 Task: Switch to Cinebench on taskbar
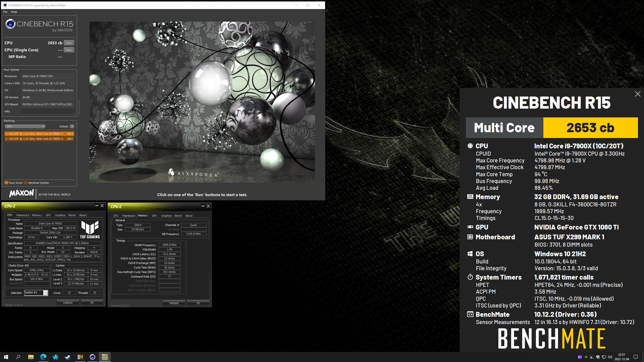[x=92, y=357]
